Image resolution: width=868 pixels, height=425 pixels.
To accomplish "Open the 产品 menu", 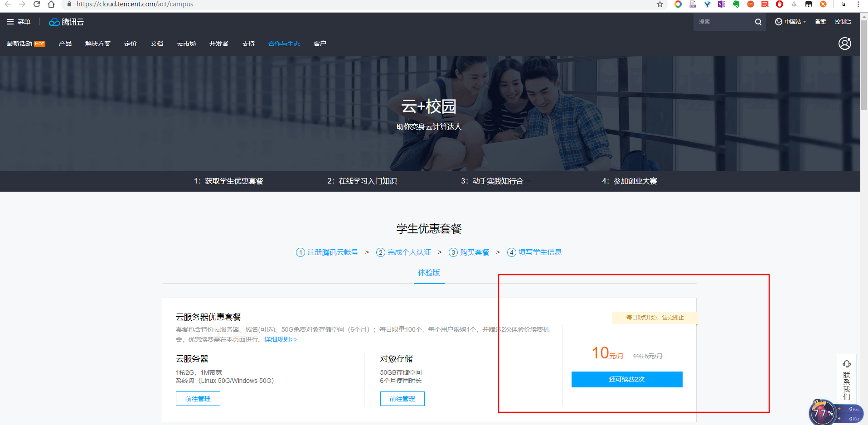I will tap(65, 43).
